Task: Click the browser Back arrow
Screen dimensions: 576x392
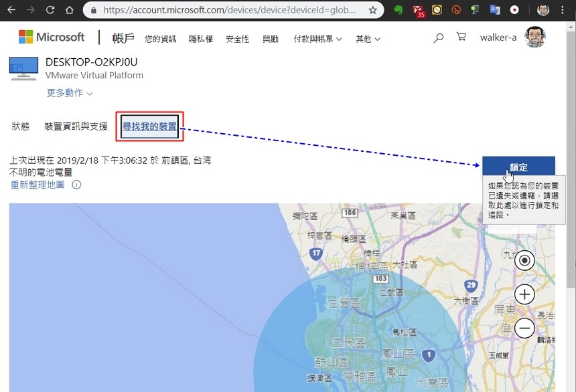Action: pyautogui.click(x=12, y=10)
